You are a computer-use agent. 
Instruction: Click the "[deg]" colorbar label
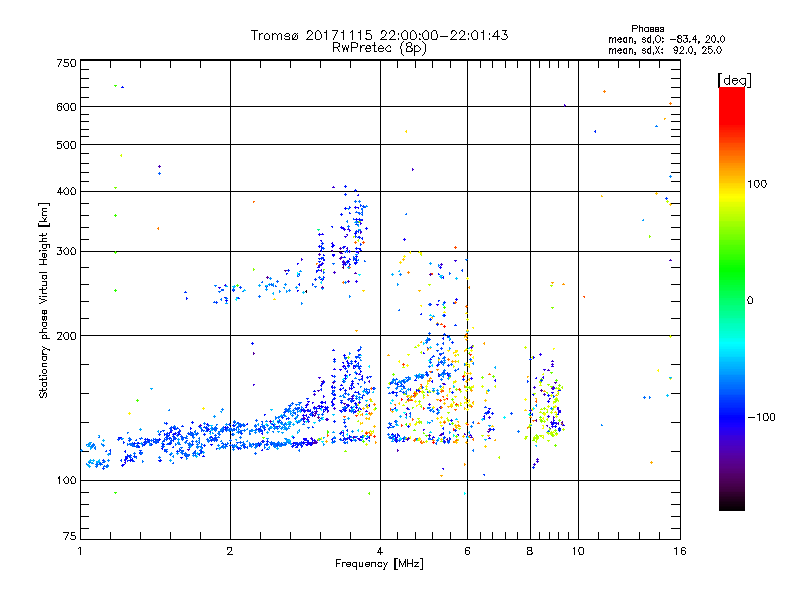734,80
